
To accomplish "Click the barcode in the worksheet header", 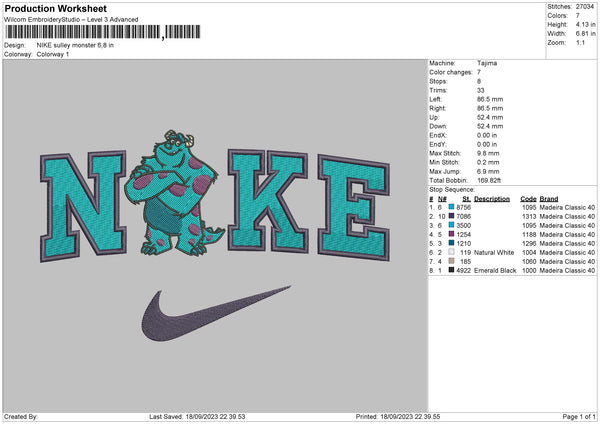I will click(x=102, y=32).
